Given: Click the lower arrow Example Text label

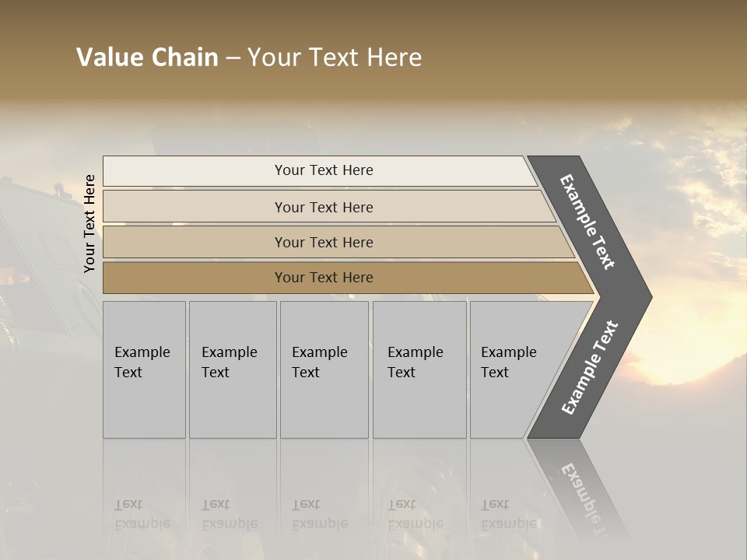Looking at the screenshot, I should 590,367.
